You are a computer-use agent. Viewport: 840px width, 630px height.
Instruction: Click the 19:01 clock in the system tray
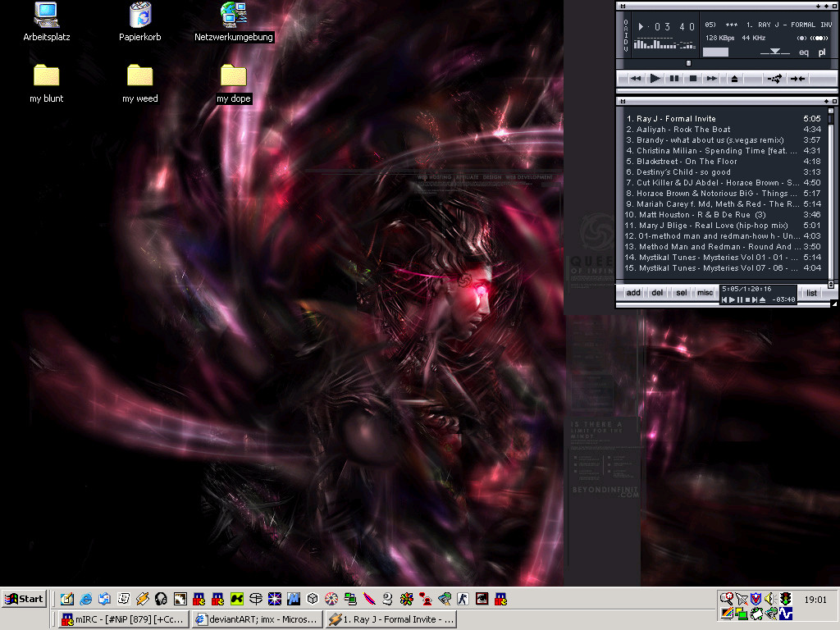[x=815, y=600]
